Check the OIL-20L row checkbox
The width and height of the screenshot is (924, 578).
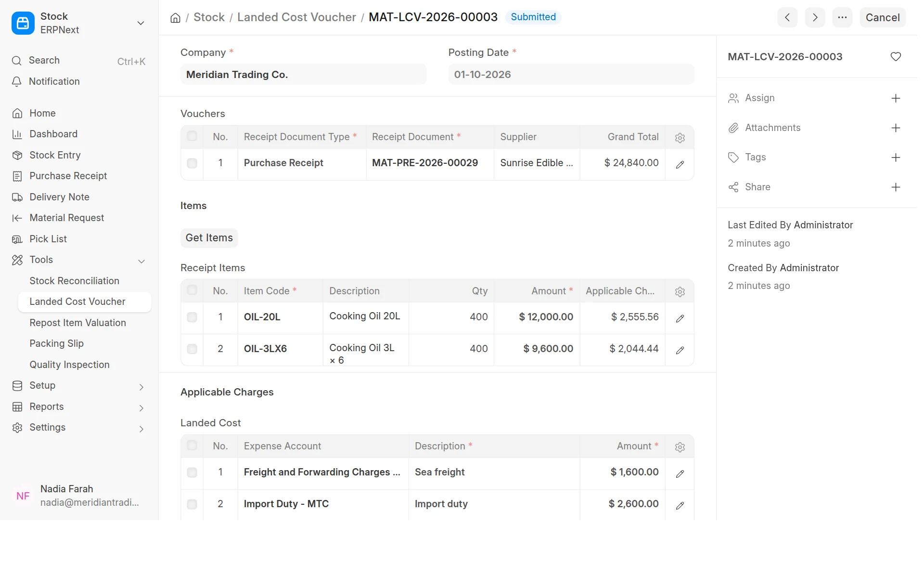point(192,317)
